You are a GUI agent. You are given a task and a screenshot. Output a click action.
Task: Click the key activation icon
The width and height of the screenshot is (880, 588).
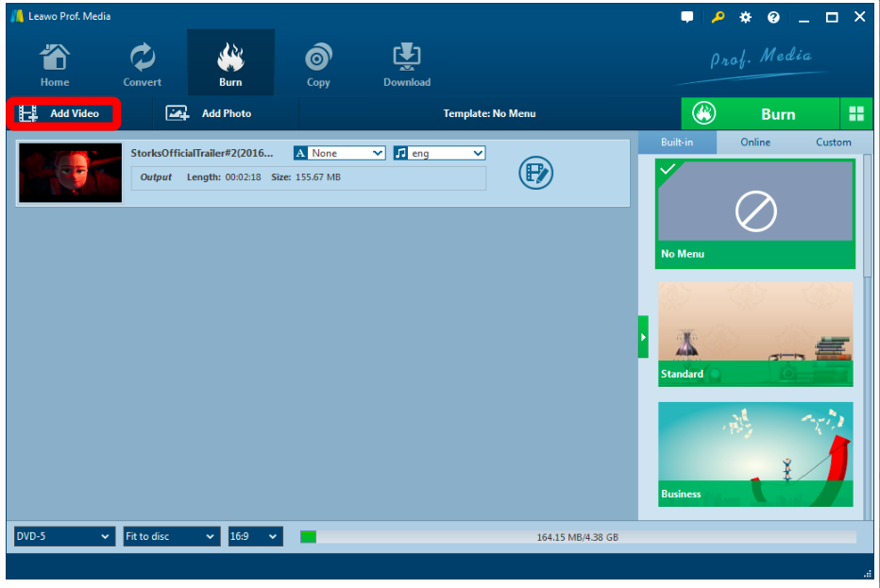pos(718,17)
